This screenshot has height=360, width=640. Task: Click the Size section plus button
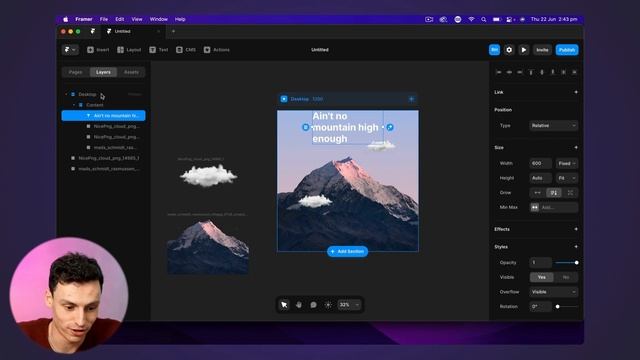[576, 147]
